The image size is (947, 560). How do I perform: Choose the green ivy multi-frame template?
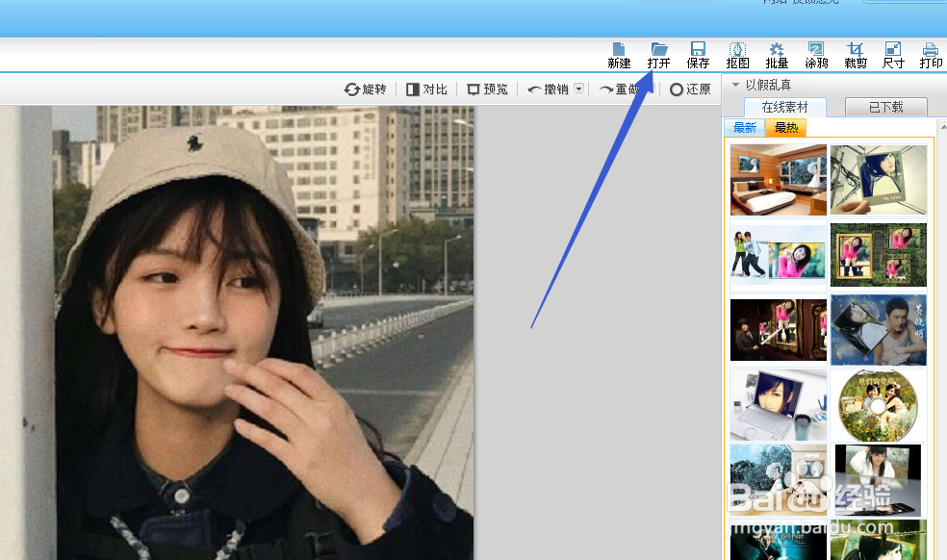(878, 255)
